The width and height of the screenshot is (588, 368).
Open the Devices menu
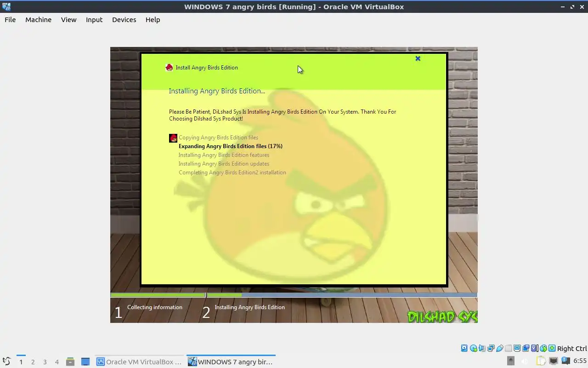(x=124, y=20)
